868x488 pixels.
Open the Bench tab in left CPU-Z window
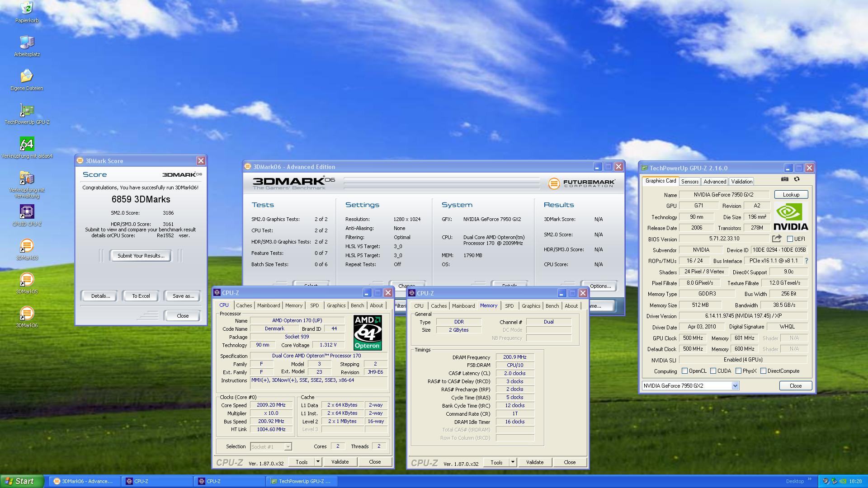357,305
